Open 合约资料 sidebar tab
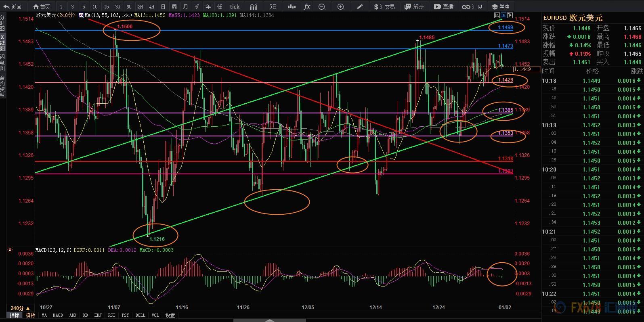 point(2,87)
